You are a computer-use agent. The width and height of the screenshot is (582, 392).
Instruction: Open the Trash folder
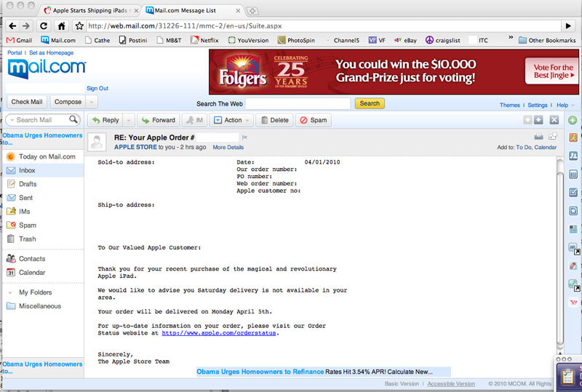43,239
